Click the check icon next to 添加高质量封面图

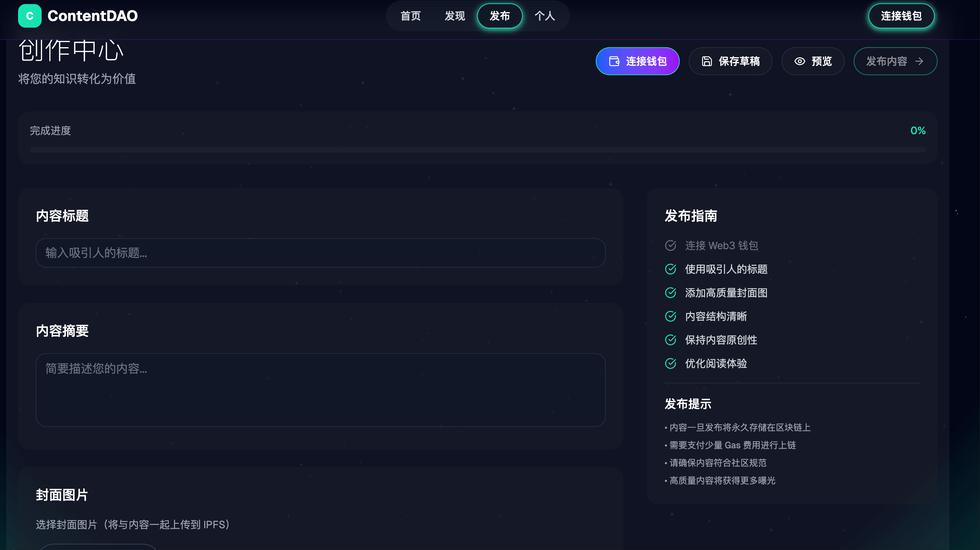coord(671,293)
